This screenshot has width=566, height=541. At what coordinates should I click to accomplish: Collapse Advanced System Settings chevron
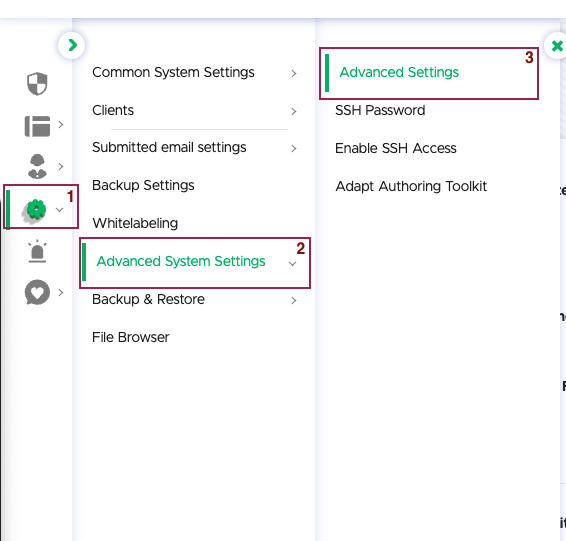point(292,264)
